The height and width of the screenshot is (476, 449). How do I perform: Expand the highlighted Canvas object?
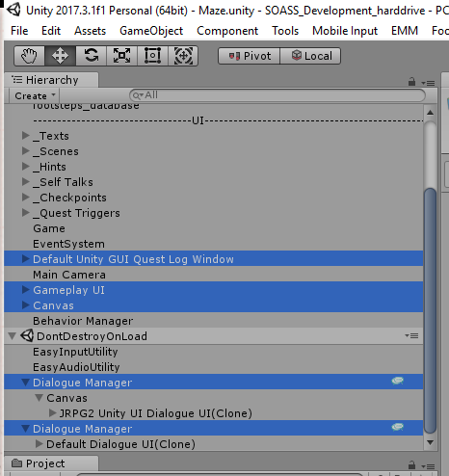pos(26,304)
